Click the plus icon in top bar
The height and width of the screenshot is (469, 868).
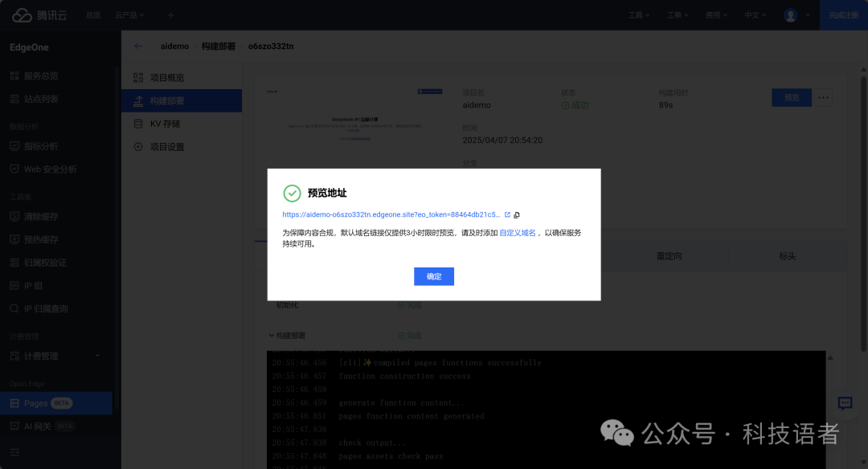click(x=170, y=15)
